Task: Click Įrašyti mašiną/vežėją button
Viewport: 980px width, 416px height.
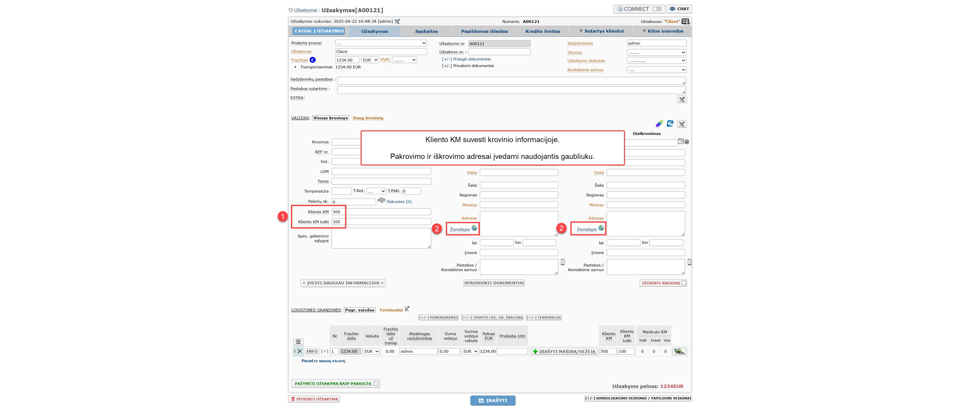Action: tap(564, 352)
